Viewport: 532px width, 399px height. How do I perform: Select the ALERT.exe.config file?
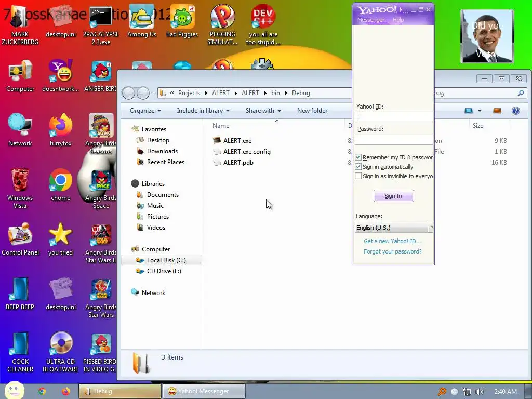pyautogui.click(x=242, y=151)
